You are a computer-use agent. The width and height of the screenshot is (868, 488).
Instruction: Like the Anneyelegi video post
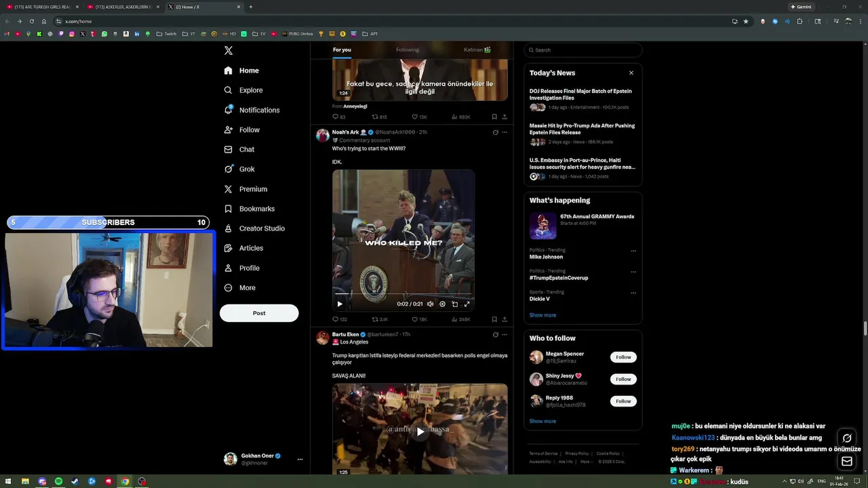419,117
